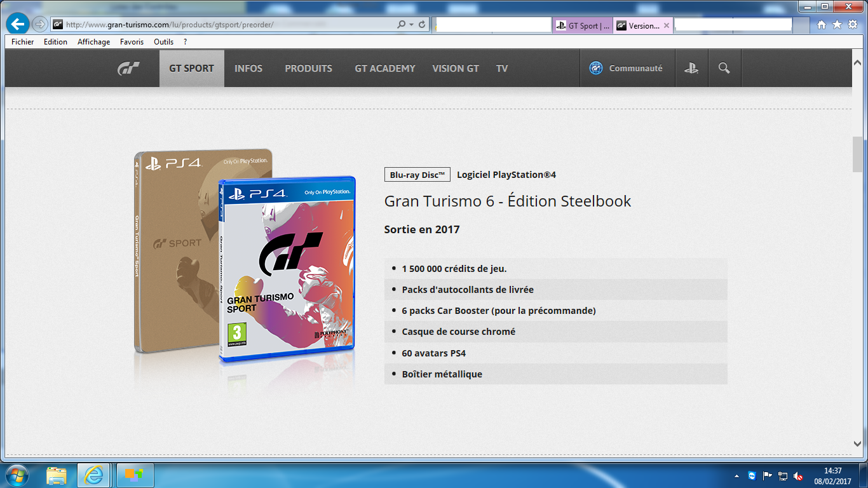Click '1 500 000 crédits de jeu.' row
Image resolution: width=868 pixels, height=488 pixels.
tap(556, 268)
